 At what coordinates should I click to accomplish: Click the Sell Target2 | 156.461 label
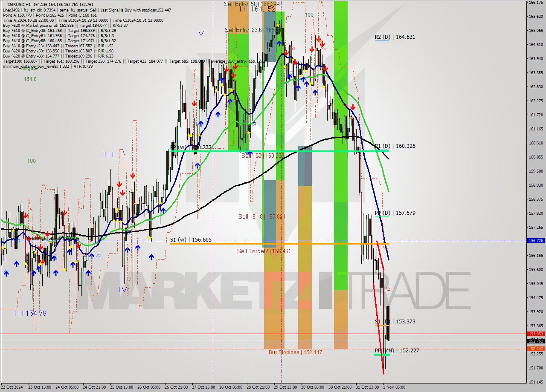point(264,251)
